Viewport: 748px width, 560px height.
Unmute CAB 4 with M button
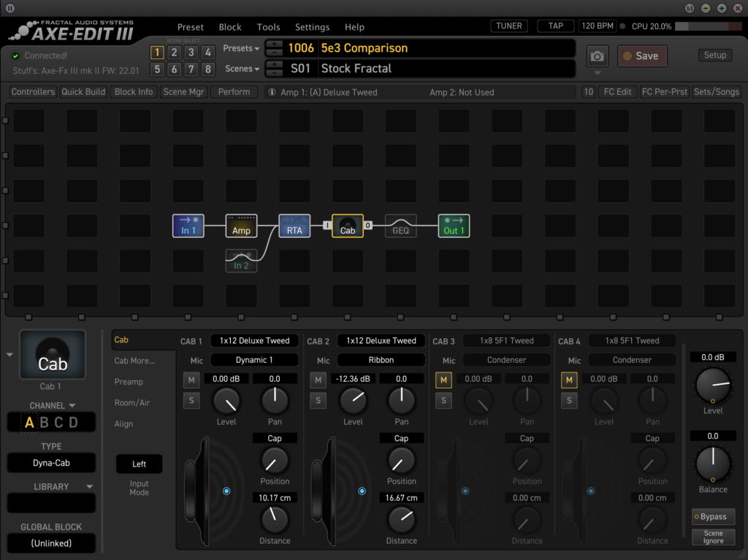[569, 380]
